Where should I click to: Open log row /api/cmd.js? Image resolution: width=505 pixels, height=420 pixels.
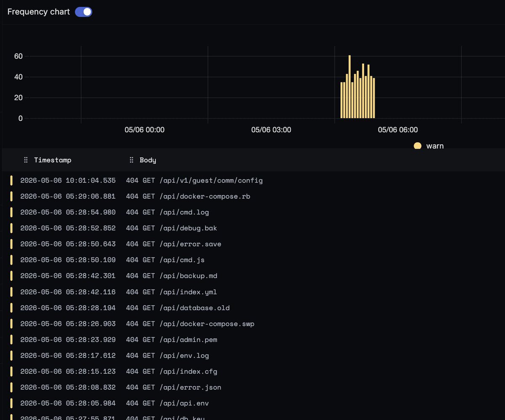coord(252,260)
